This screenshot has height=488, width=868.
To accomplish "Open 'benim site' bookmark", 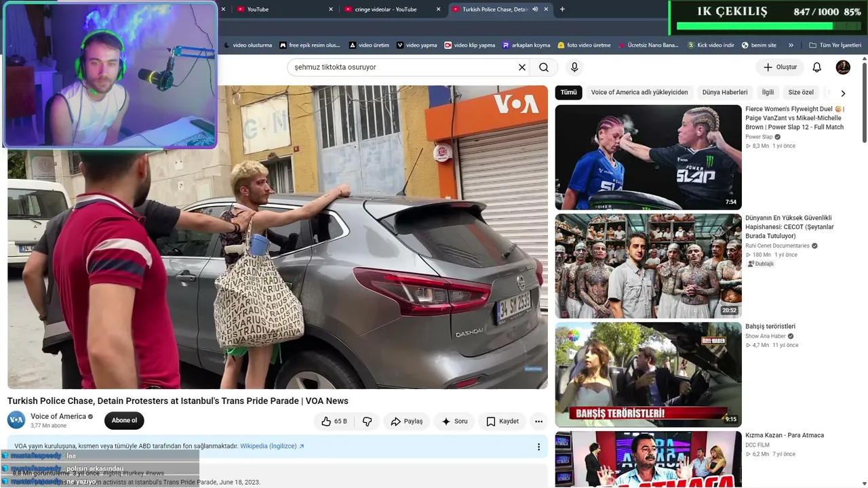I will pos(759,45).
